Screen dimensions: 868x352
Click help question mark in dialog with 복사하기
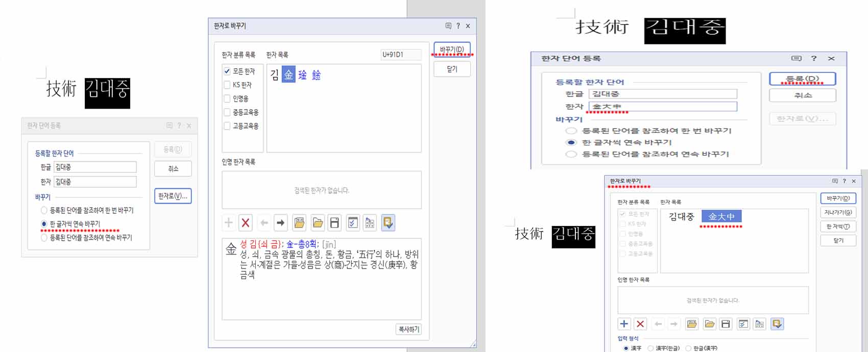click(458, 26)
